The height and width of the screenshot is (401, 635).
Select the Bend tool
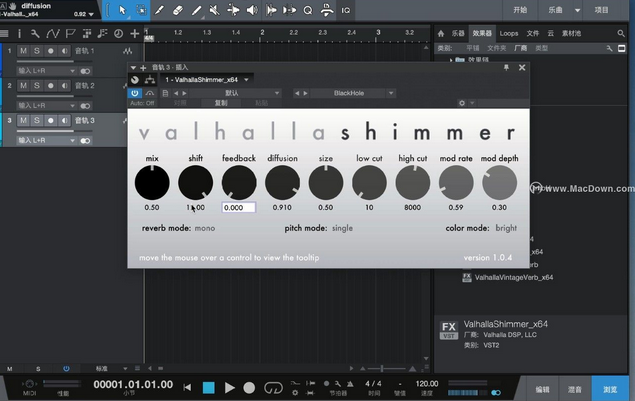tap(233, 10)
